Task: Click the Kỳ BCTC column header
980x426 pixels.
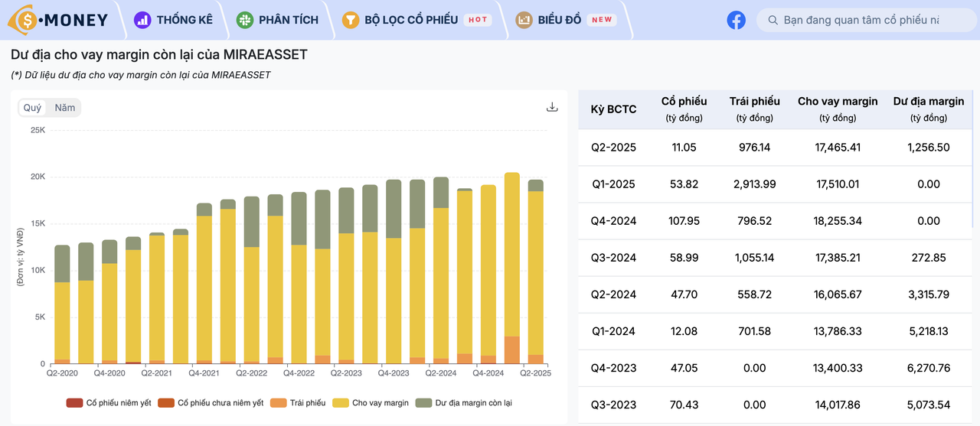Action: 613,109
